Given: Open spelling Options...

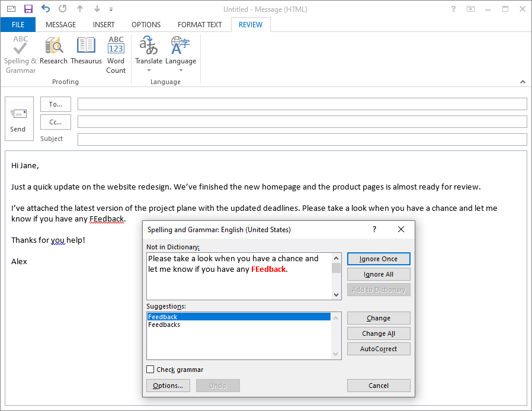Looking at the screenshot, I should (168, 386).
